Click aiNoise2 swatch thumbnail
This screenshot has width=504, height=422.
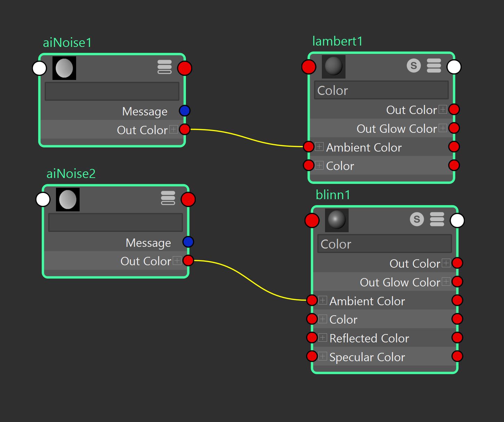(68, 200)
